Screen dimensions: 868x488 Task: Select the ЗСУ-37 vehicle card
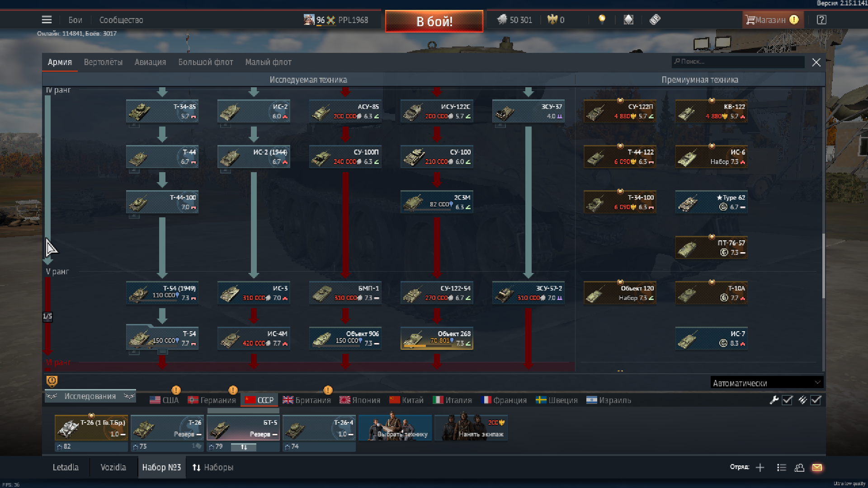528,111
